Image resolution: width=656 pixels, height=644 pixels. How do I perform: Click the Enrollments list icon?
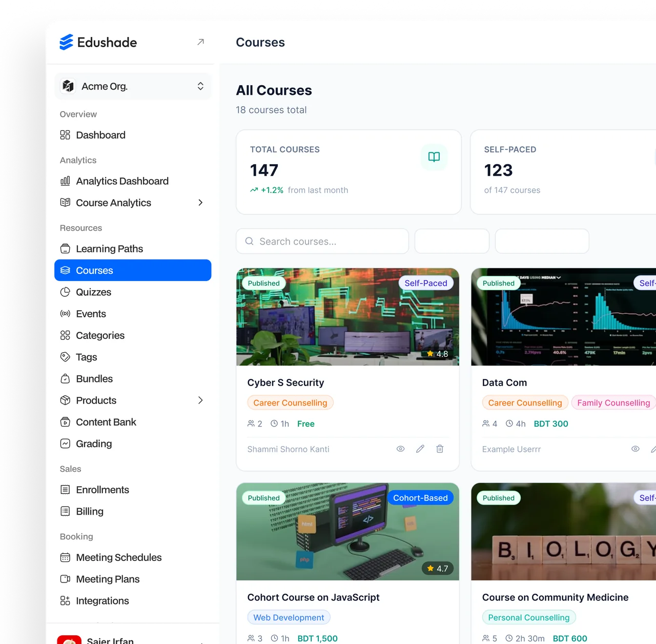[x=65, y=490]
